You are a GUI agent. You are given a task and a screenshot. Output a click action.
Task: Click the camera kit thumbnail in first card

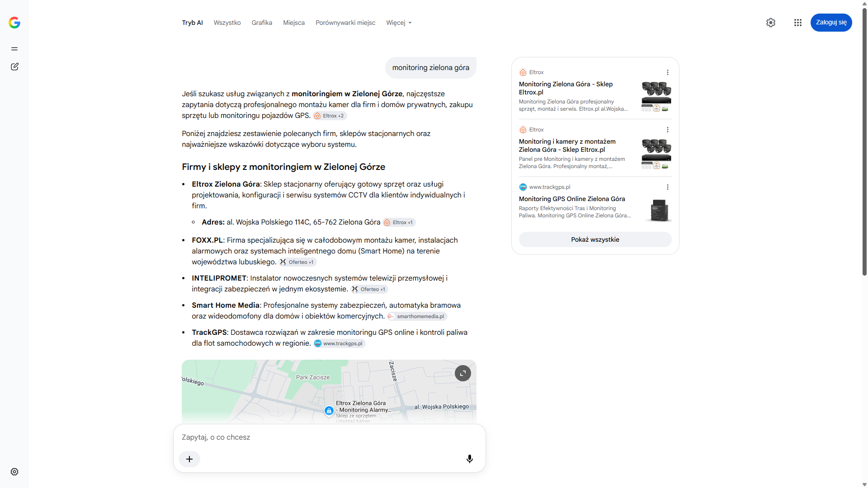coord(656,96)
